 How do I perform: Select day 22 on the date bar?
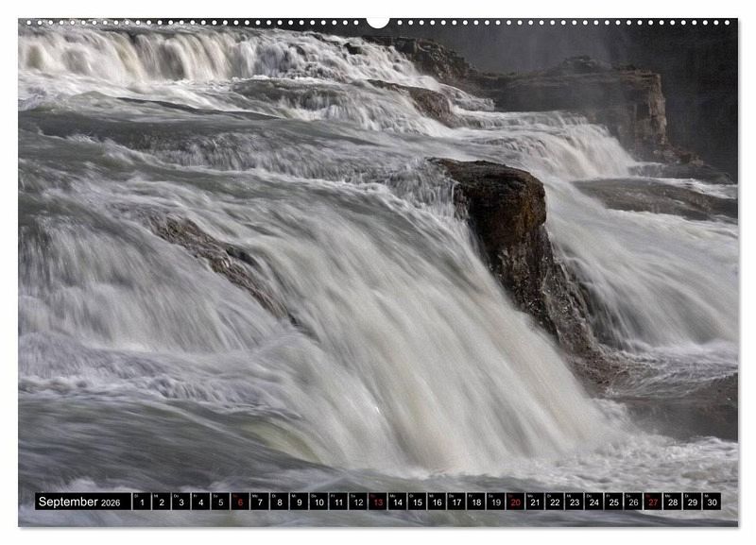(x=555, y=502)
